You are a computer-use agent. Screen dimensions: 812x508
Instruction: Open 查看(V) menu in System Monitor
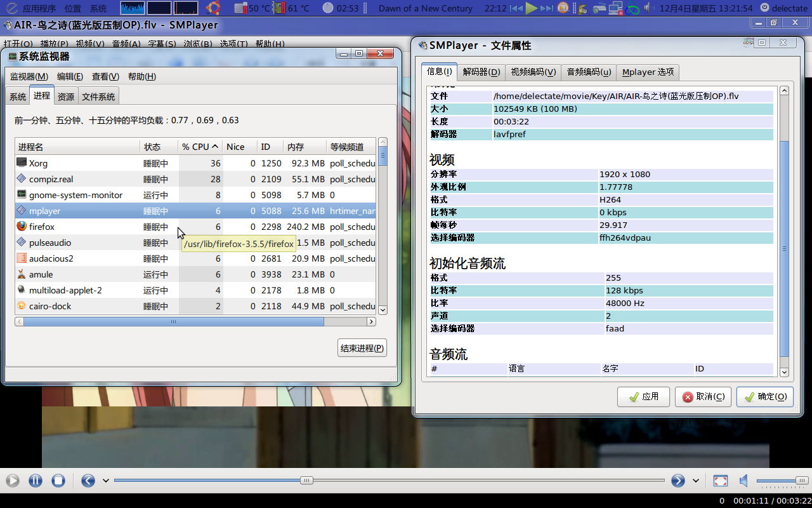coord(105,76)
